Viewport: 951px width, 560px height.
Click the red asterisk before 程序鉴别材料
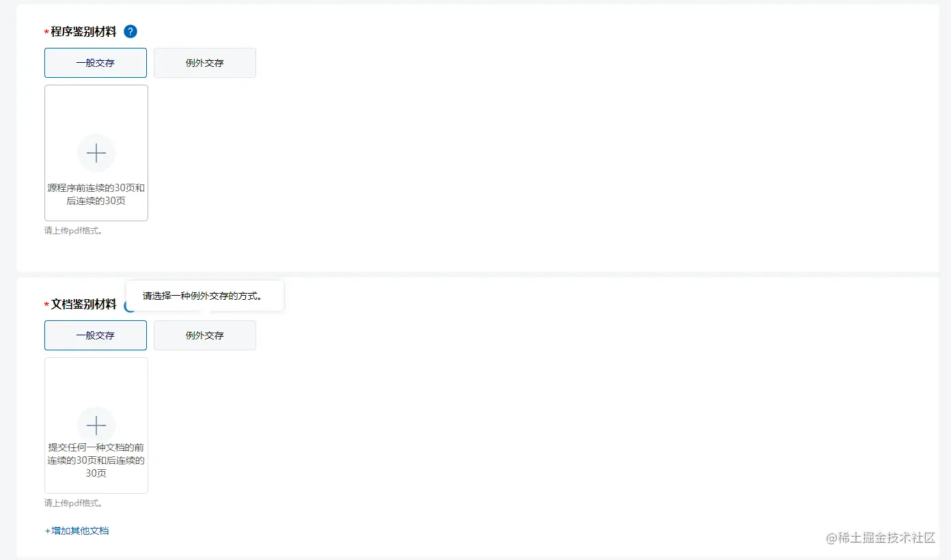coord(46,33)
